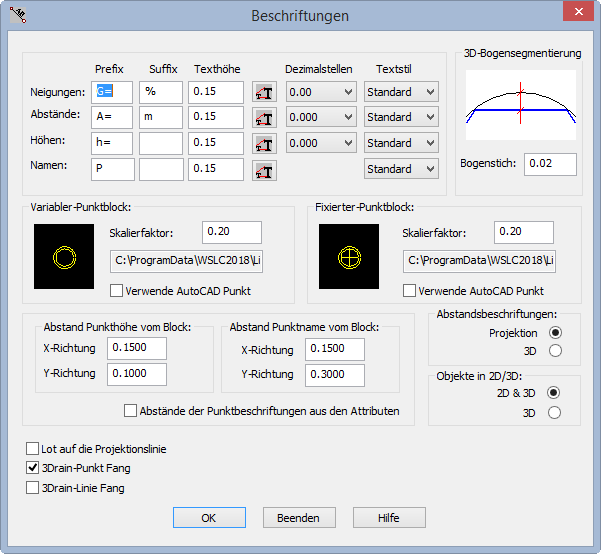This screenshot has width=601, height=554.
Task: Click the application icon in title bar
Action: click(17, 15)
